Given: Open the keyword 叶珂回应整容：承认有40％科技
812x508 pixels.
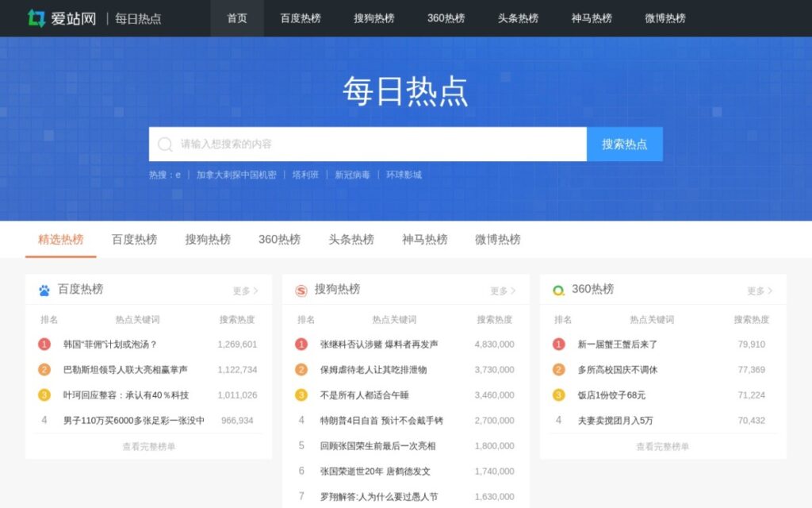Looking at the screenshot, I should [x=126, y=395].
